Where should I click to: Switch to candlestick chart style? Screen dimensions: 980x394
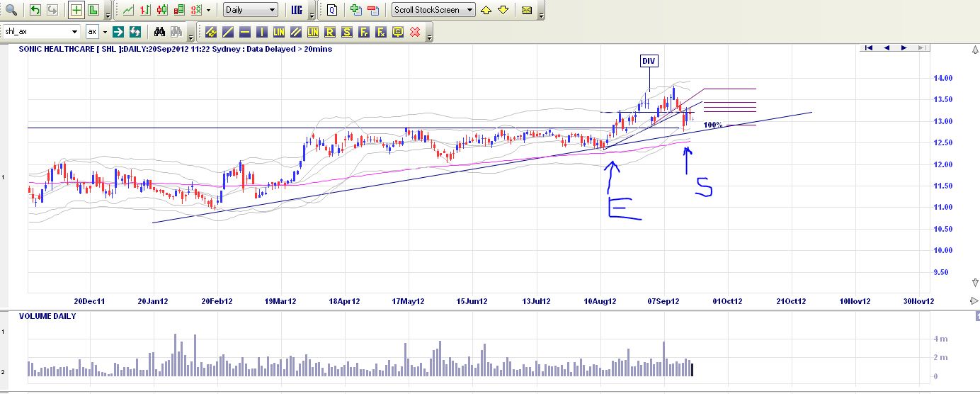pyautogui.click(x=162, y=10)
